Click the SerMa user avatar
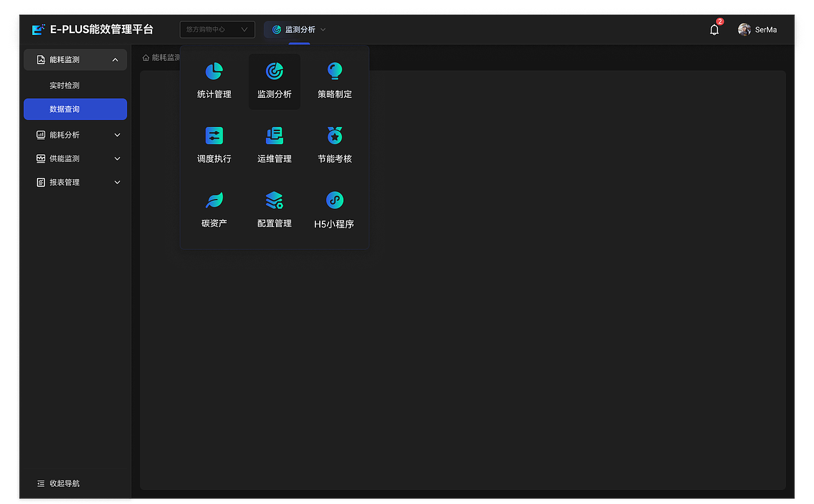Screen dimensions: 814x504 pos(744,29)
